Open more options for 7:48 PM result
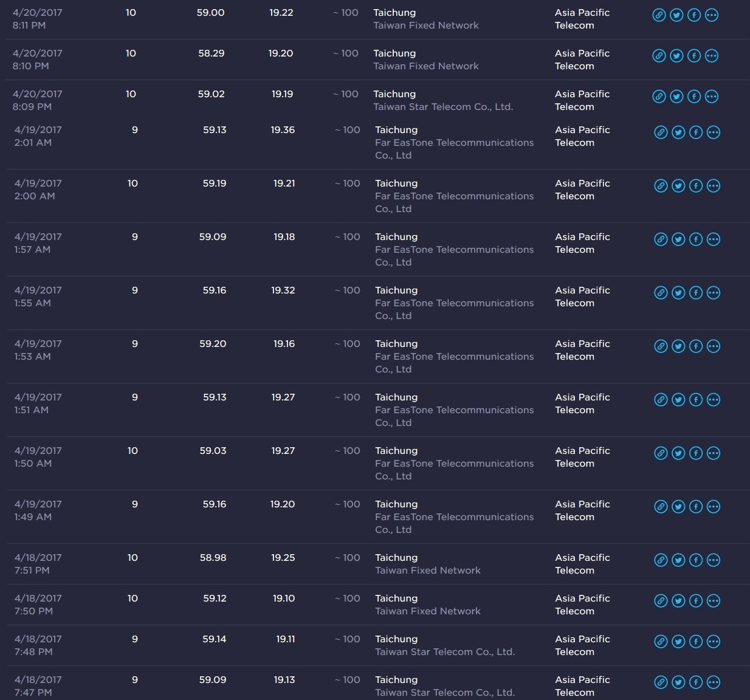750x700 pixels. click(x=714, y=642)
